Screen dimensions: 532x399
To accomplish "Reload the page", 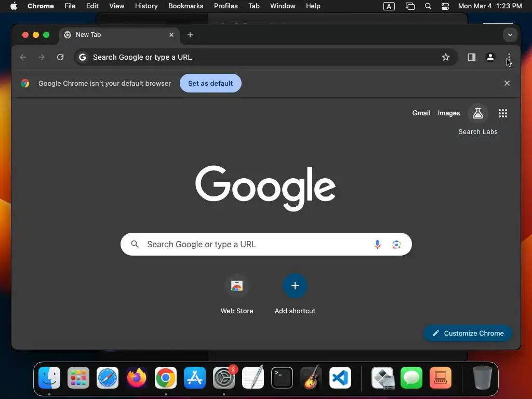I will (x=60, y=57).
